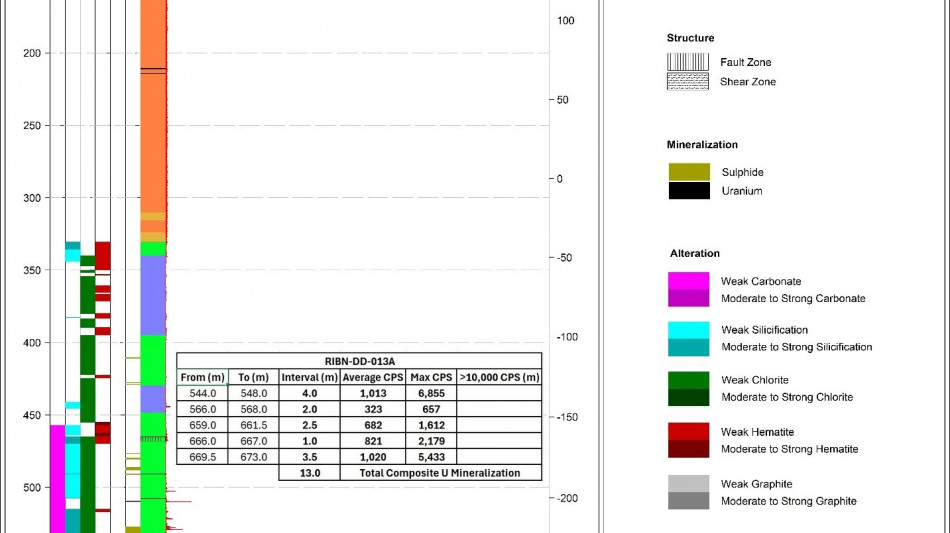Select the From (m) header cell
This screenshot has width=950, height=533.
[x=202, y=377]
